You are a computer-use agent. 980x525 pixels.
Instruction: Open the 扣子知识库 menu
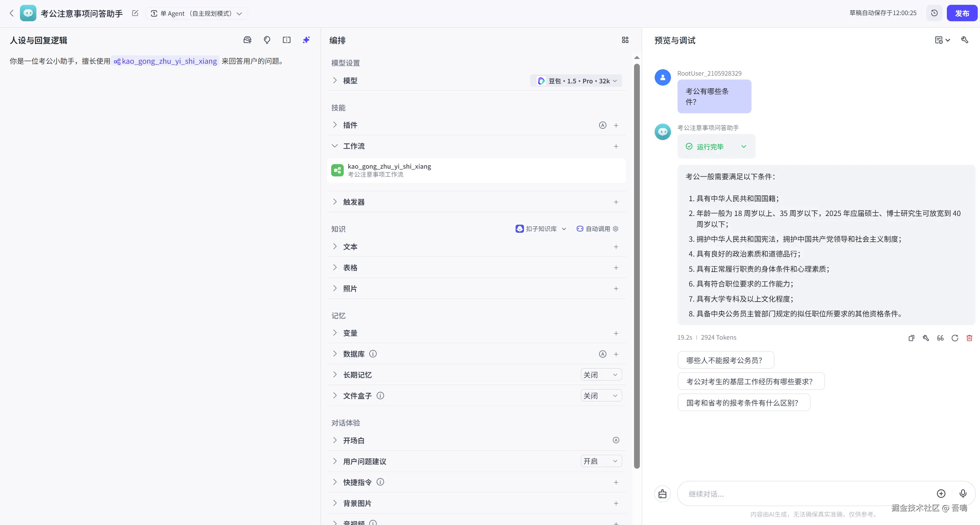click(x=541, y=229)
